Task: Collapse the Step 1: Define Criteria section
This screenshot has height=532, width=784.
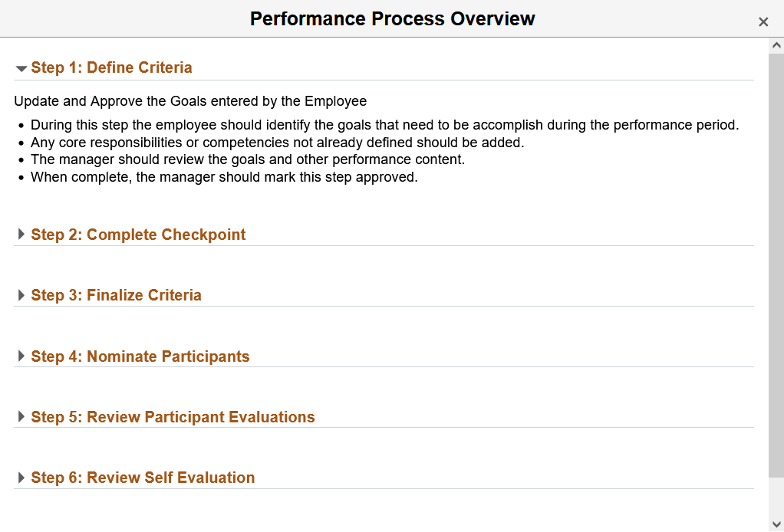Action: pos(21,67)
